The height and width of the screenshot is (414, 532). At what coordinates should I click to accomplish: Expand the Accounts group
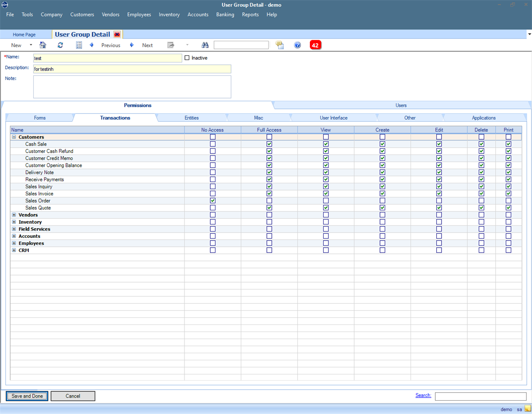click(14, 236)
